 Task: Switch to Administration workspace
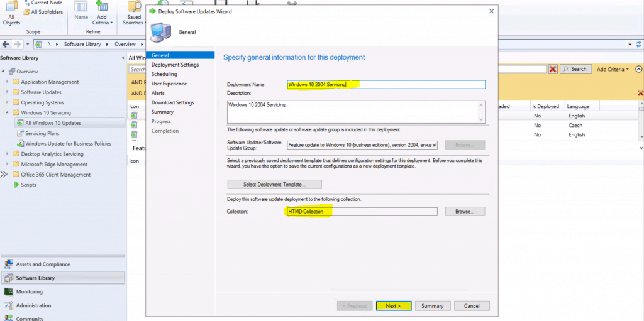(x=62, y=305)
